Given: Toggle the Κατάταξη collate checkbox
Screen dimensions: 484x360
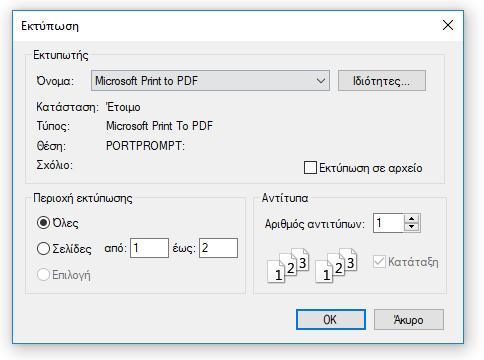Looking at the screenshot, I should (379, 262).
